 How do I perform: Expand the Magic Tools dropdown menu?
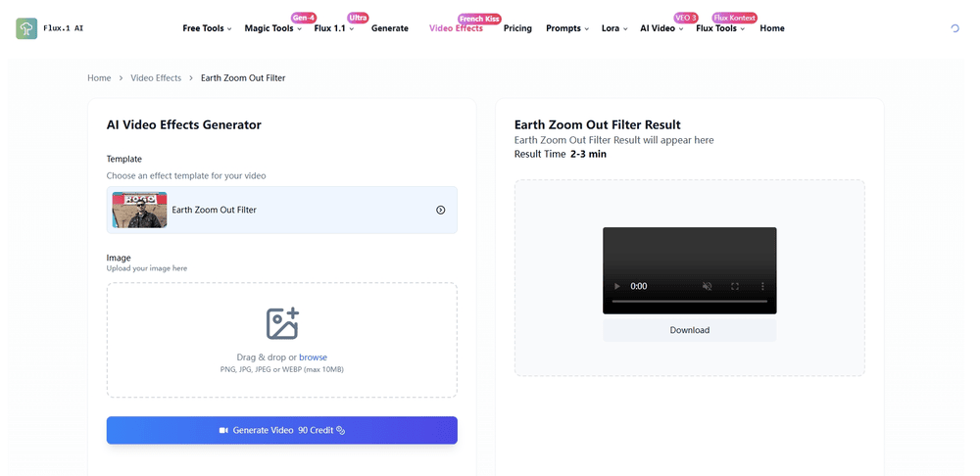[x=273, y=28]
